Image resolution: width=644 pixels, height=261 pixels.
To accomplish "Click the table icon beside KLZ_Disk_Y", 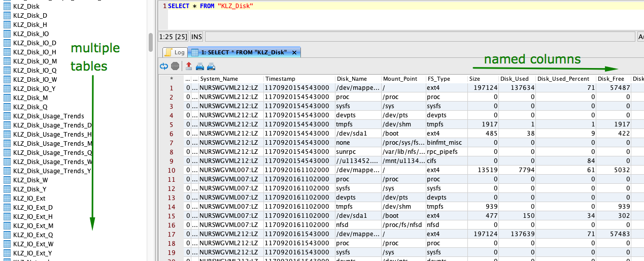I will click(x=7, y=189).
